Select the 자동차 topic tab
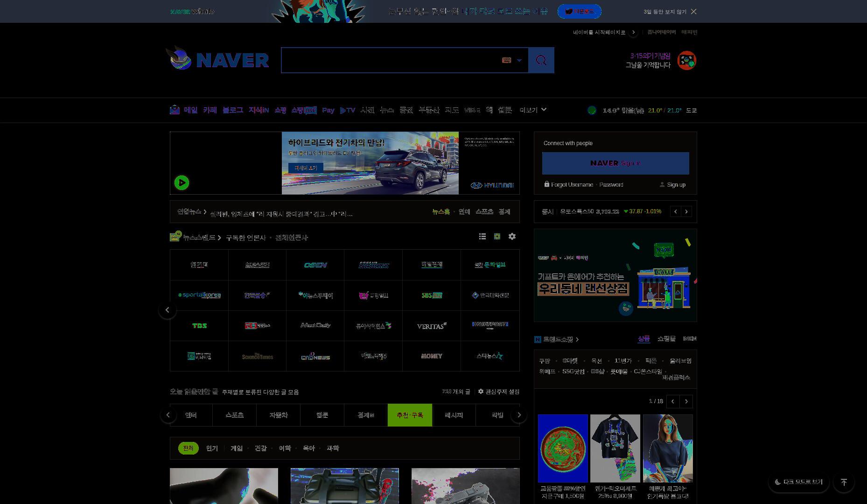Image resolution: width=867 pixels, height=504 pixels. [x=278, y=415]
